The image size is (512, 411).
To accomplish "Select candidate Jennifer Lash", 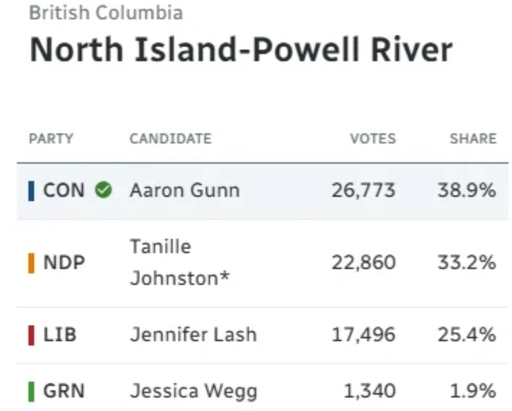I will (193, 335).
